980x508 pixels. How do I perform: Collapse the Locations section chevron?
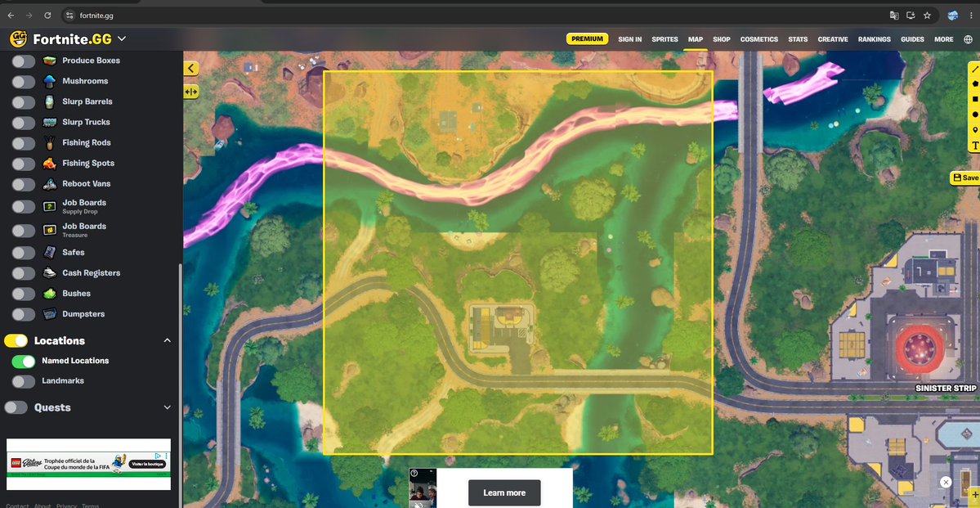[x=167, y=340]
